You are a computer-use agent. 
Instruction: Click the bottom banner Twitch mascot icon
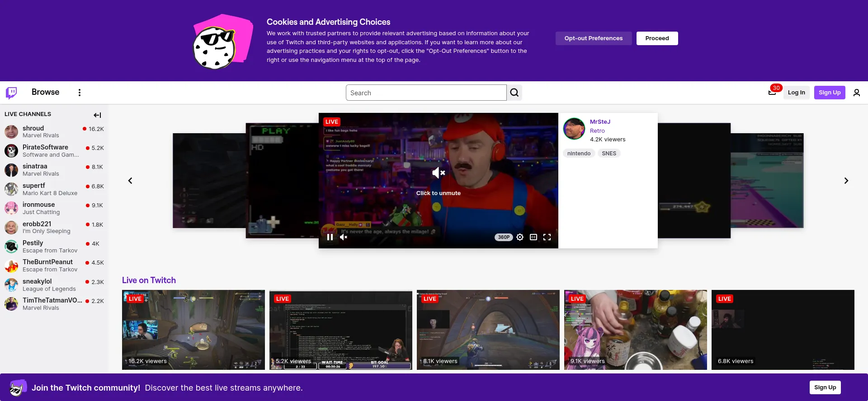pos(18,387)
